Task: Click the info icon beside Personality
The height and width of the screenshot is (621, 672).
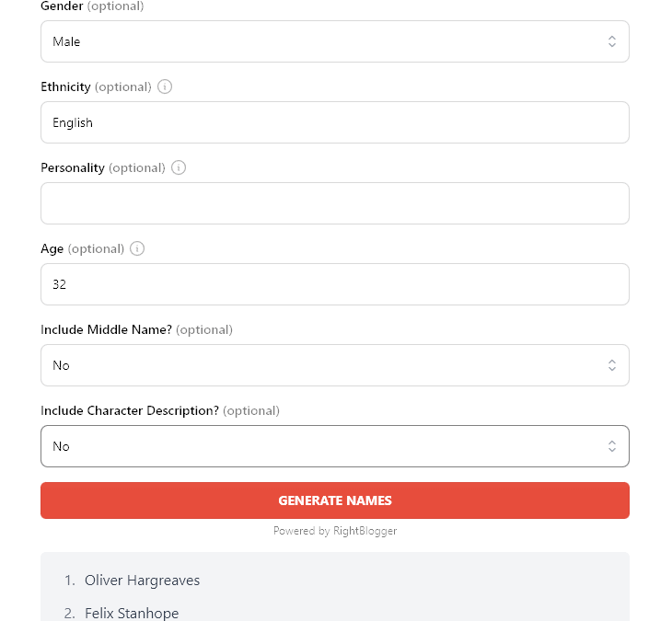Action: 179,168
